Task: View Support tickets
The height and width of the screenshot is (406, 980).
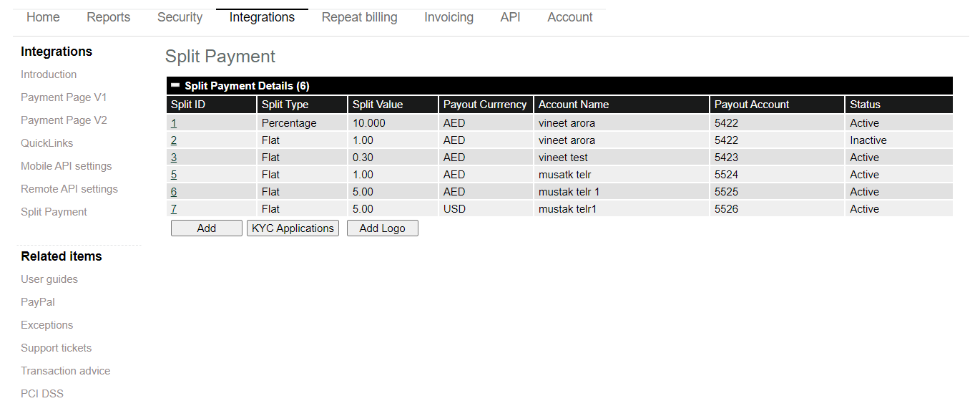Action: click(57, 348)
